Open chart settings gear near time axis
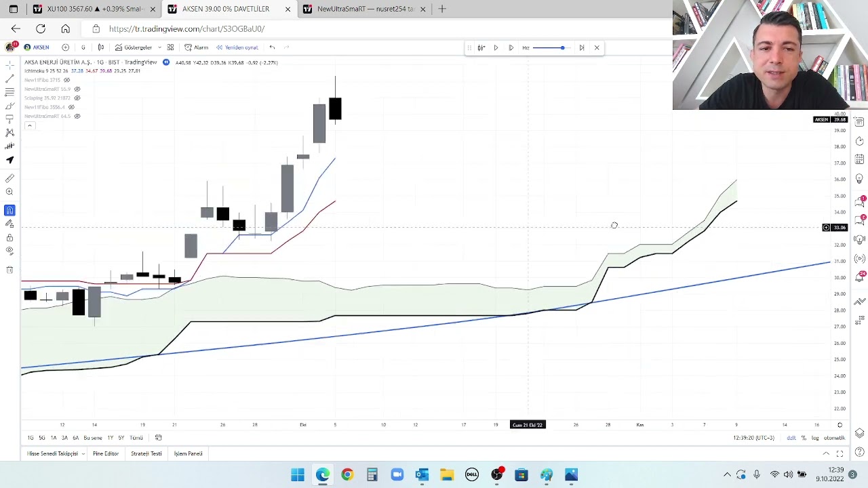 point(840,424)
